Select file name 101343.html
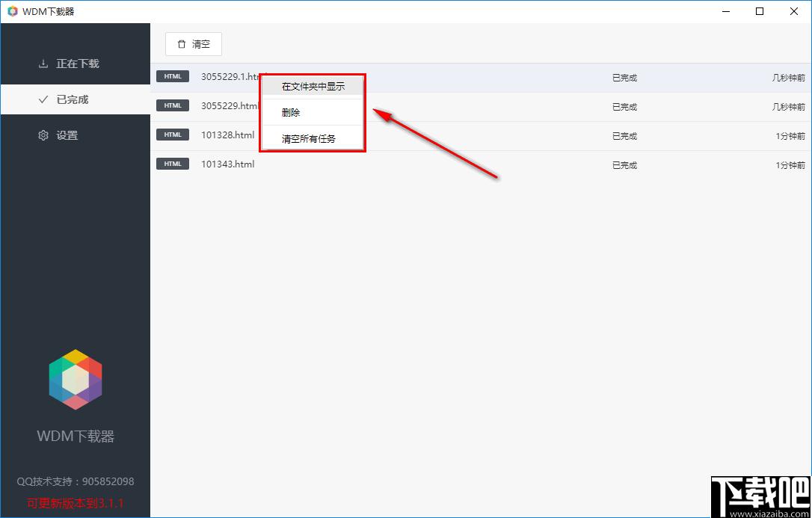The width and height of the screenshot is (812, 518). point(228,164)
